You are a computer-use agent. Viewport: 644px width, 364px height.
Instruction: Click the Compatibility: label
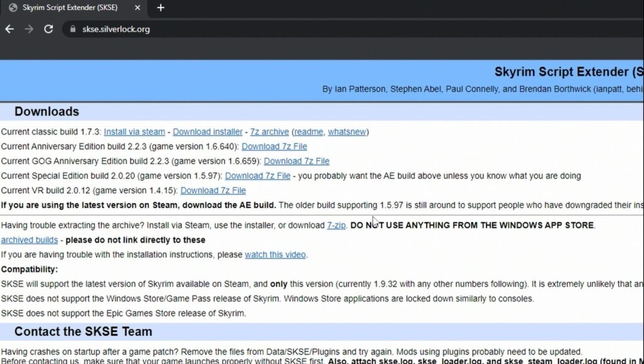pyautogui.click(x=30, y=270)
